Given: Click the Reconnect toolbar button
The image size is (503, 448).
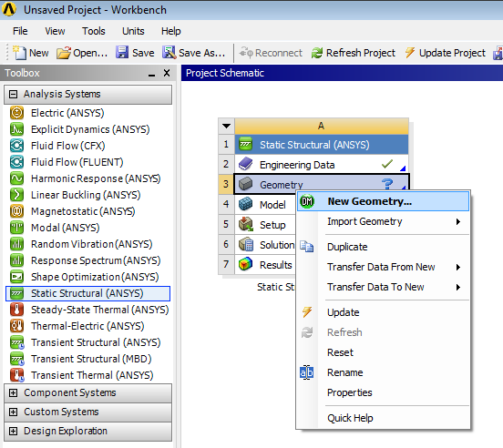Looking at the screenshot, I should [x=271, y=53].
